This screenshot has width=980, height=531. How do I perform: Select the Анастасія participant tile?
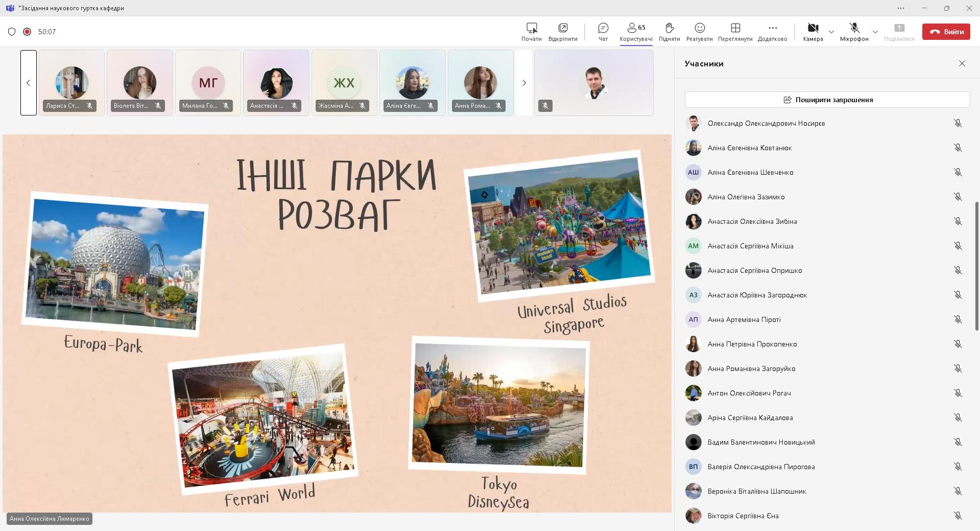coord(276,83)
